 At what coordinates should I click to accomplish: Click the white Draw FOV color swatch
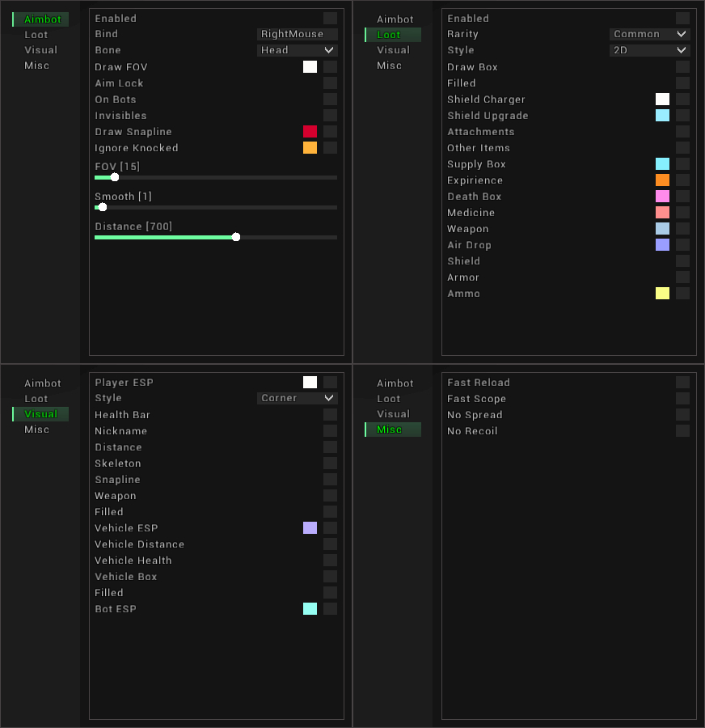pos(310,67)
